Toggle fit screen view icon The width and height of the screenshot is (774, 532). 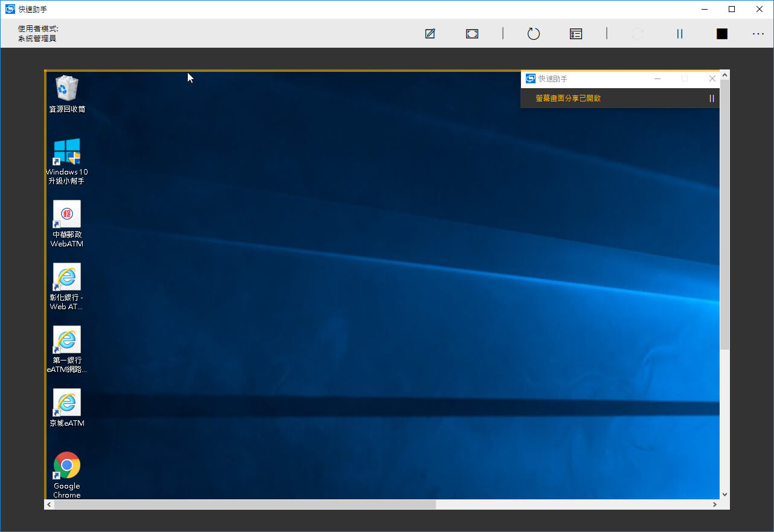tap(472, 34)
